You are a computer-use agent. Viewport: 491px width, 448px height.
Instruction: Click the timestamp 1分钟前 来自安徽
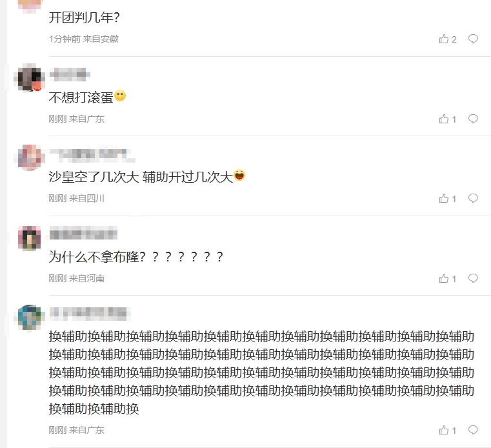click(x=84, y=39)
